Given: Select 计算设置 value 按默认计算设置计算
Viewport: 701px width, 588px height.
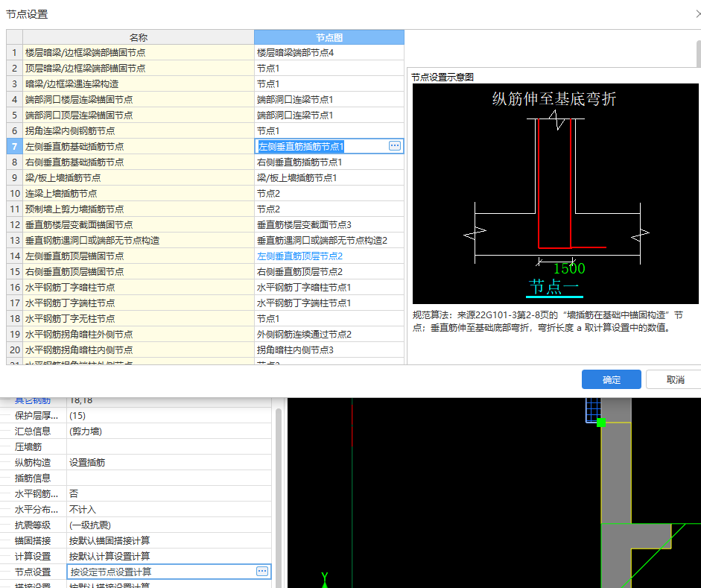Looking at the screenshot, I should 169,556.
